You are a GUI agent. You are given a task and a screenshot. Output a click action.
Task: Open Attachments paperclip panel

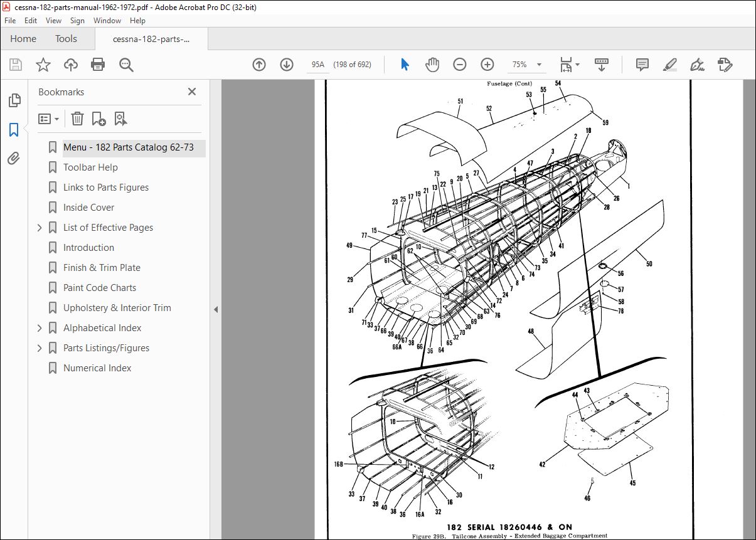[x=14, y=158]
